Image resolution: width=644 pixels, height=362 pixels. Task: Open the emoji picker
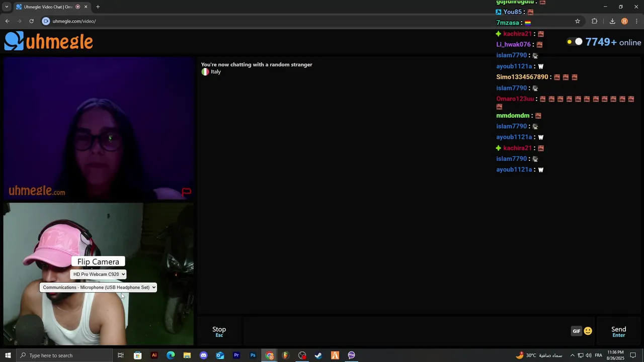588,331
